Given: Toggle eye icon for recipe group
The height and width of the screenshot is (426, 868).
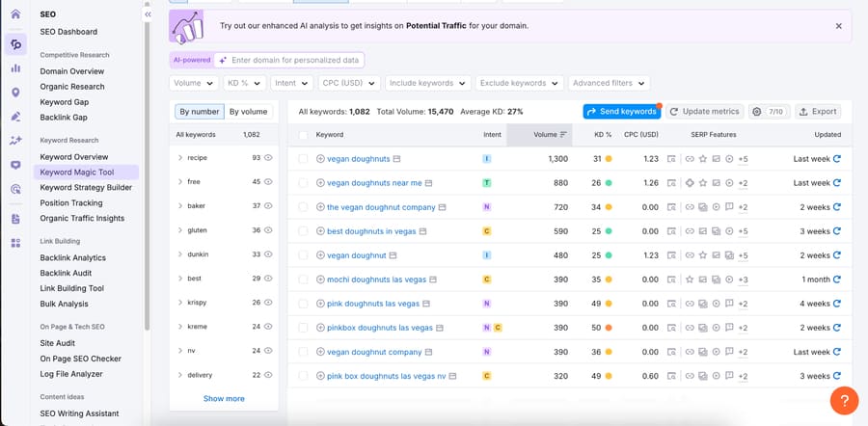Looking at the screenshot, I should point(268,158).
